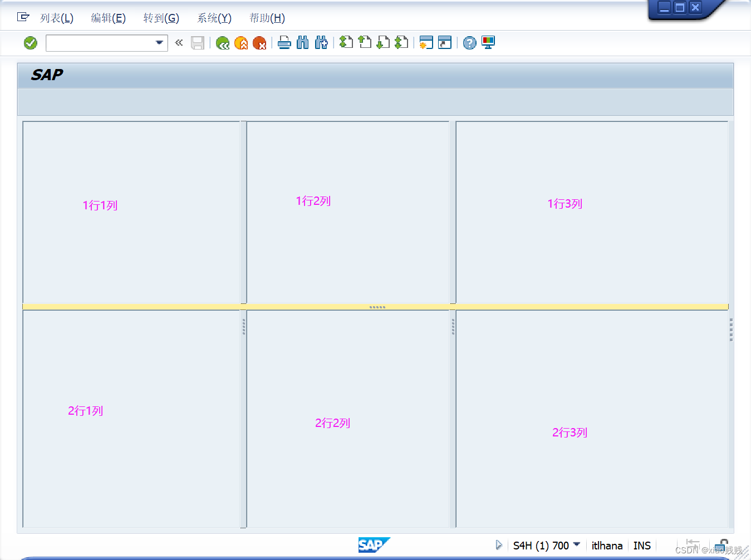Click the red Cancel icon
The width and height of the screenshot is (751, 560).
[259, 43]
